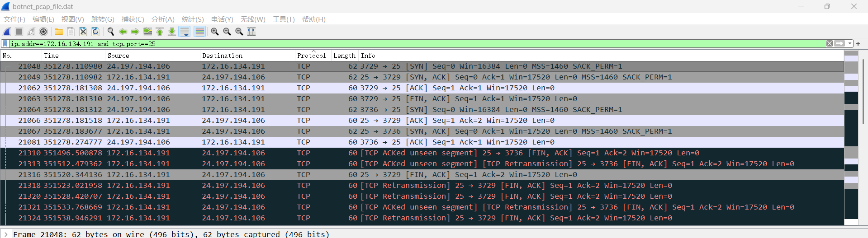Select packet number 21313
The height and width of the screenshot is (238, 868).
tap(422, 164)
